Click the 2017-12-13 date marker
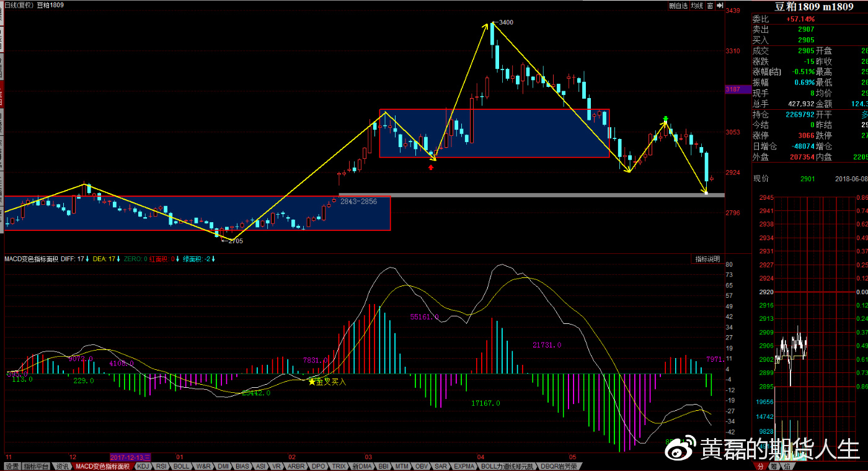This screenshot has height=471, width=868. pos(130,457)
